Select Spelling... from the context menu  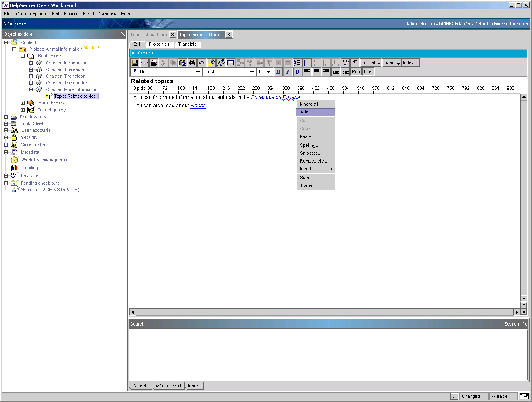(315, 145)
